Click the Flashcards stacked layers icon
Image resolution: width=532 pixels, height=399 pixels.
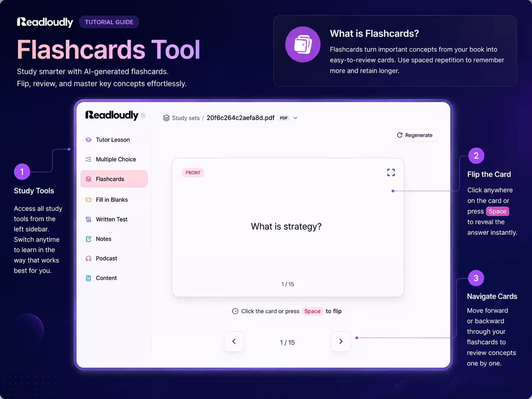tap(88, 179)
